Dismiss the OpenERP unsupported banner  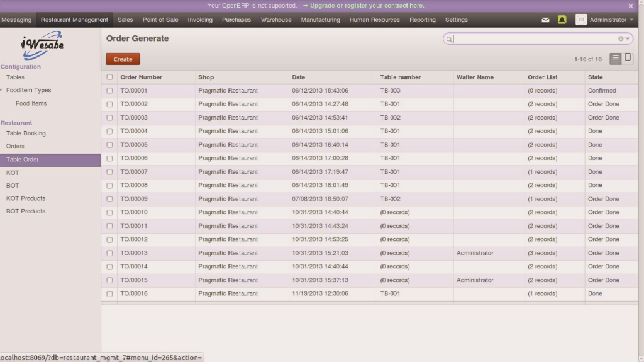[631, 6]
